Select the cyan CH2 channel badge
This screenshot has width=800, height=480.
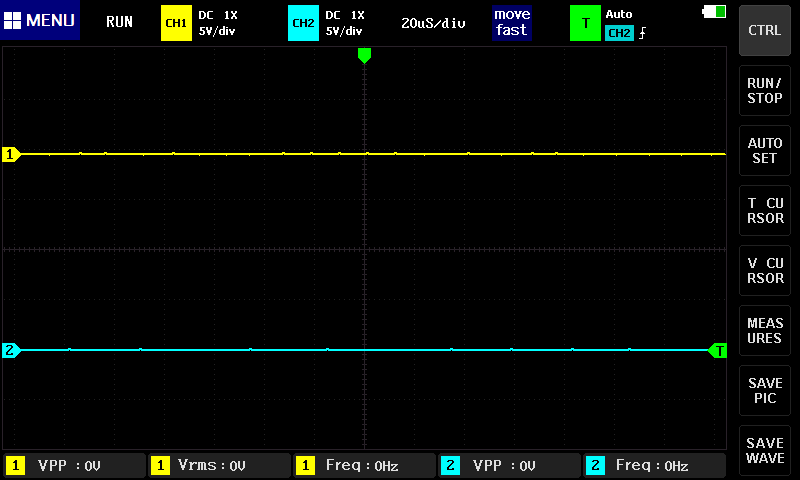pyautogui.click(x=302, y=22)
